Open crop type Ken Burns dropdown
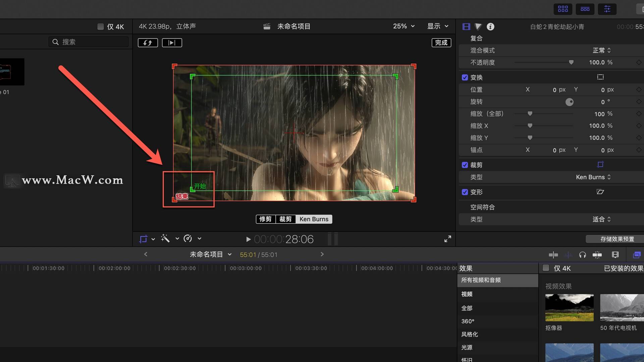The width and height of the screenshot is (644, 362). (x=593, y=177)
